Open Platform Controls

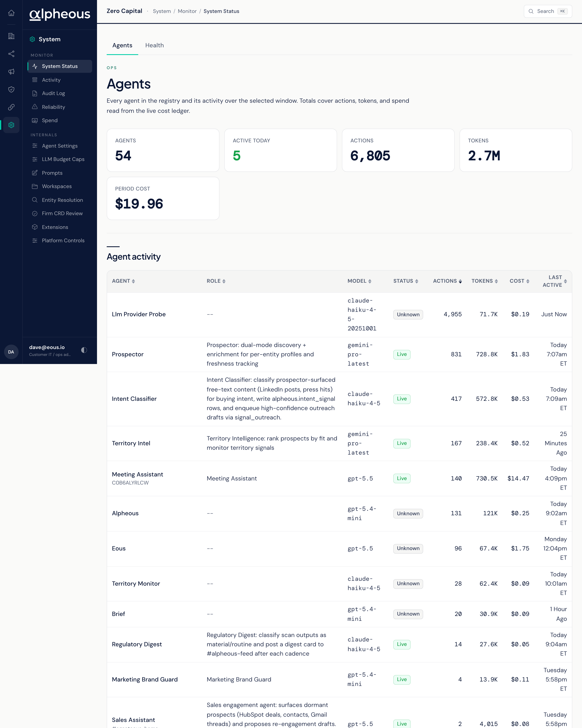60,241
